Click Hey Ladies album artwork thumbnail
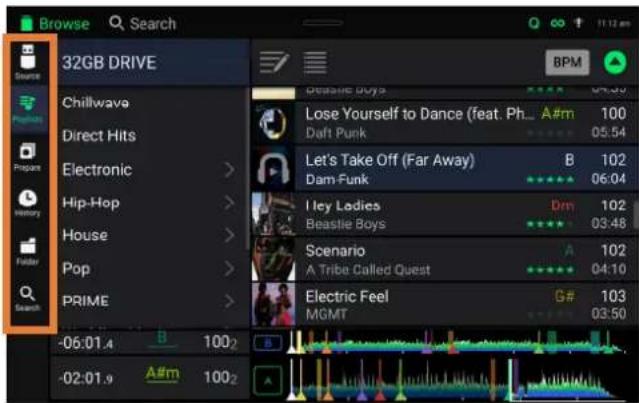639x403 pixels. 273,214
